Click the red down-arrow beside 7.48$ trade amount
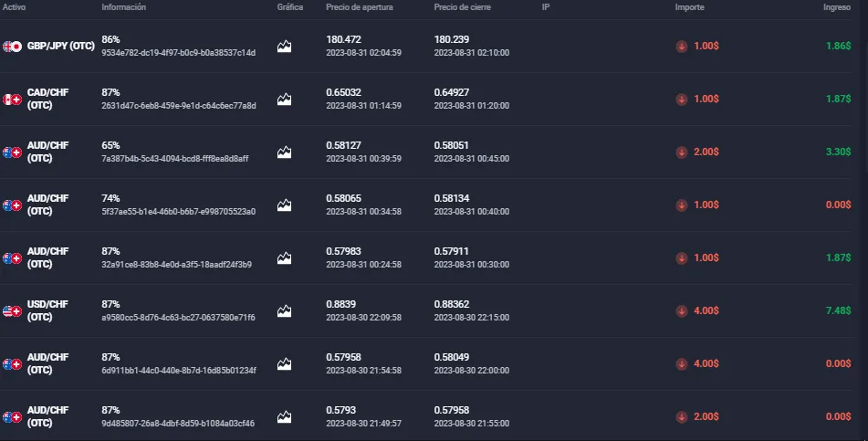 click(x=682, y=310)
